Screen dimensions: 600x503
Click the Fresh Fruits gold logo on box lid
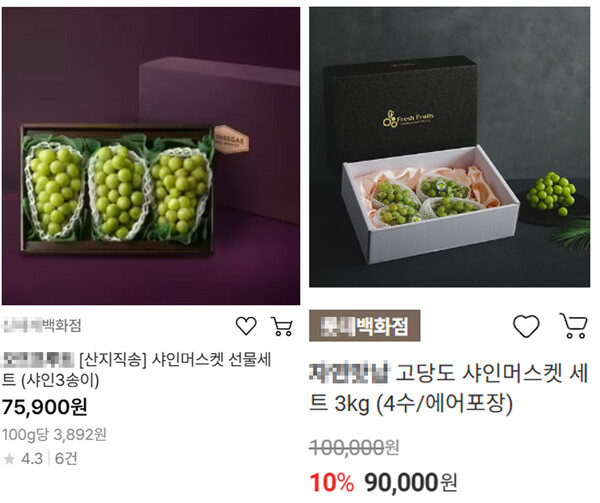pyautogui.click(x=408, y=119)
